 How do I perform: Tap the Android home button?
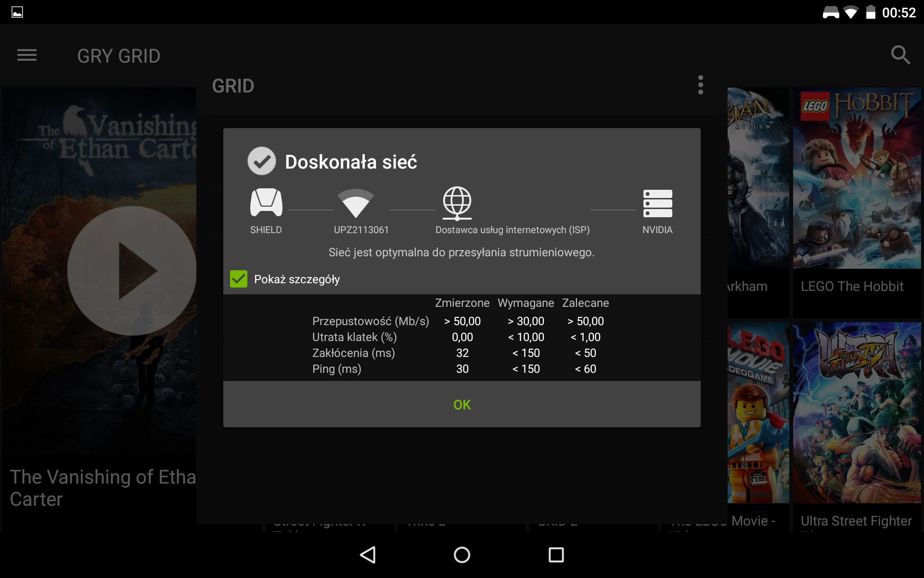click(462, 555)
